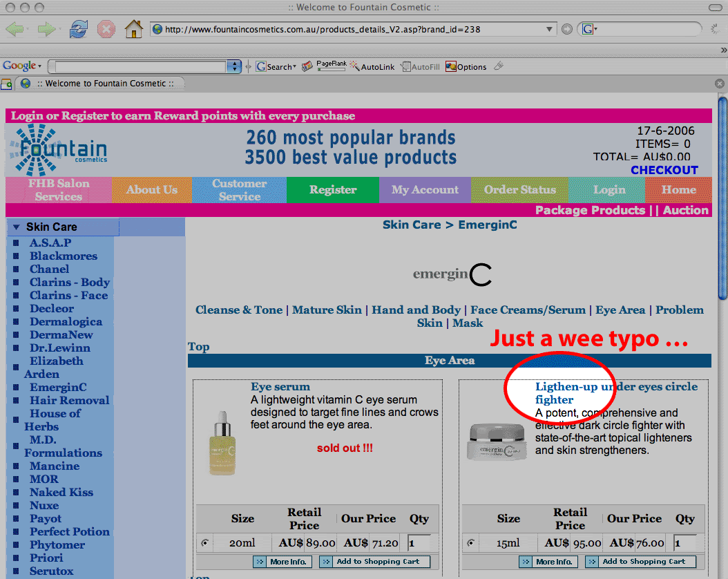The height and width of the screenshot is (579, 728).
Task: Jump to Mature Skin section
Action: click(327, 310)
